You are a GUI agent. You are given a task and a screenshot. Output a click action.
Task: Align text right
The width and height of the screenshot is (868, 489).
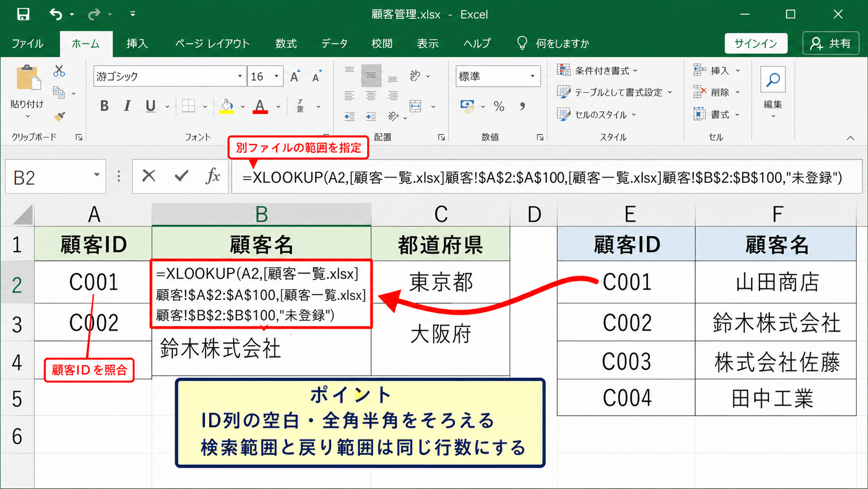393,96
